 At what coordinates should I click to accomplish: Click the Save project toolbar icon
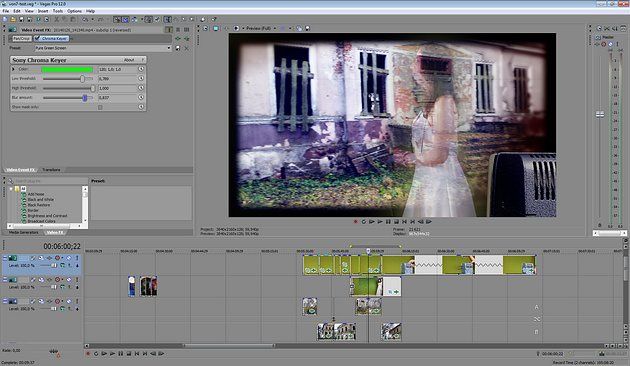(x=21, y=19)
